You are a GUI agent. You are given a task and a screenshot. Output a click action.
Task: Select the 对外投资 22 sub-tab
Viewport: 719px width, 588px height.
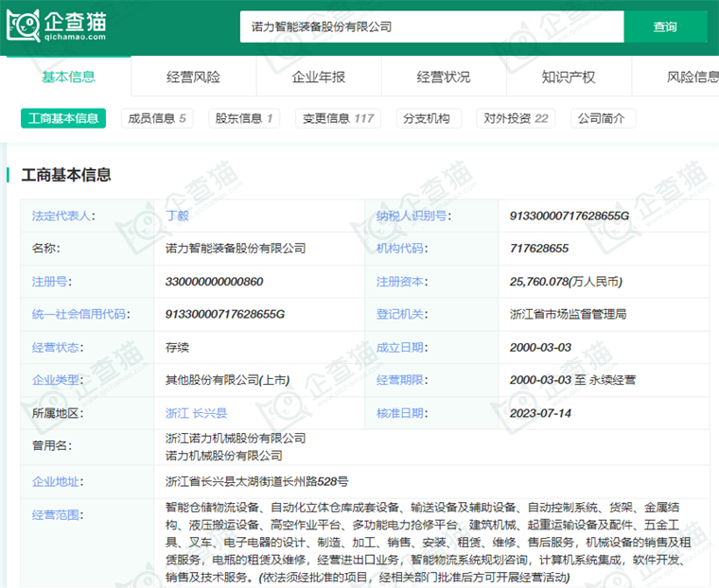coord(516,118)
